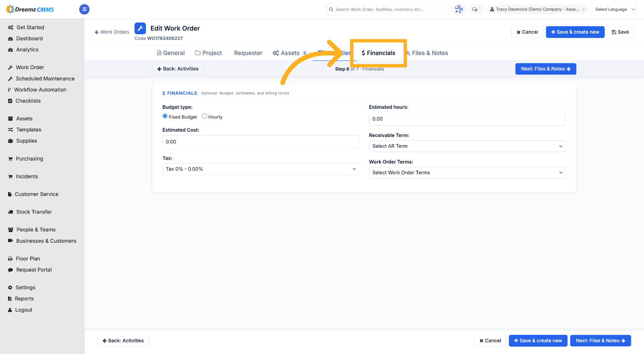Go to Stock Transfer truck icon
The height and width of the screenshot is (354, 644).
tap(10, 212)
